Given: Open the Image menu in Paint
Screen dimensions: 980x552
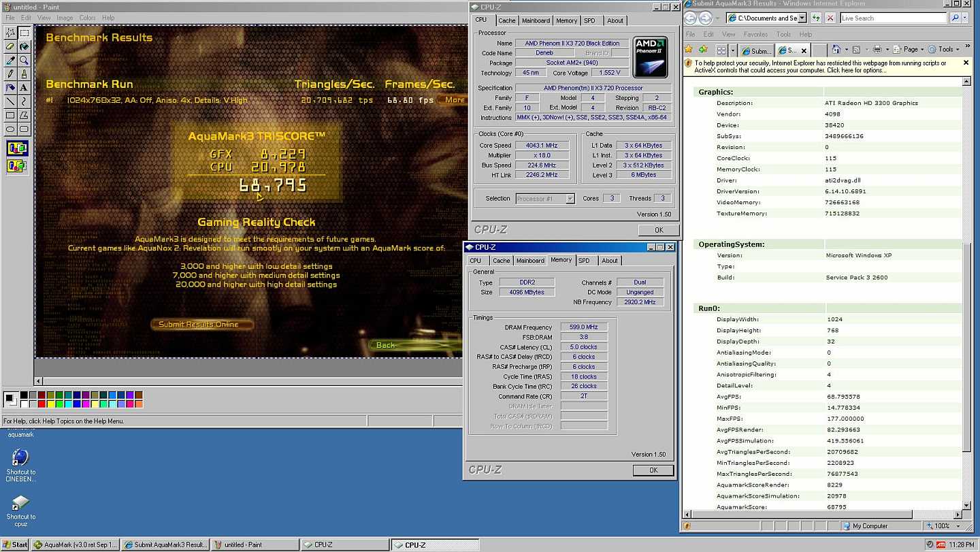Looking at the screenshot, I should point(65,18).
